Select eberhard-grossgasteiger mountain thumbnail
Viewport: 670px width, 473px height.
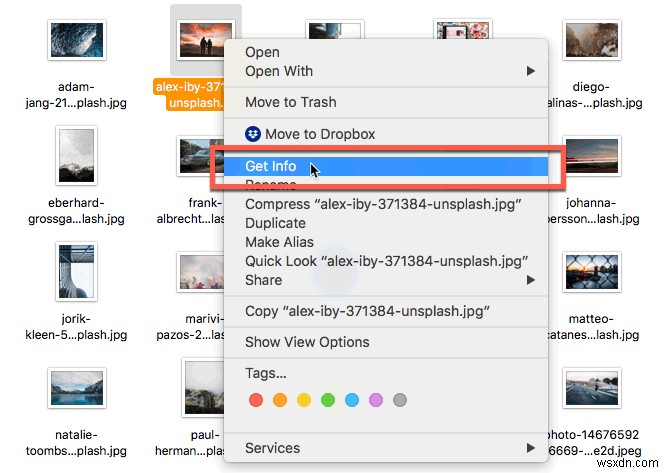(76, 156)
